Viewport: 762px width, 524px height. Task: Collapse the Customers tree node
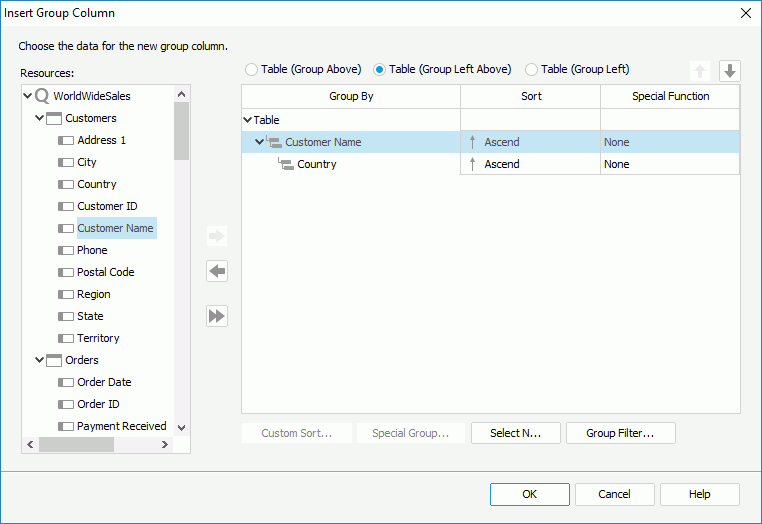click(x=39, y=118)
